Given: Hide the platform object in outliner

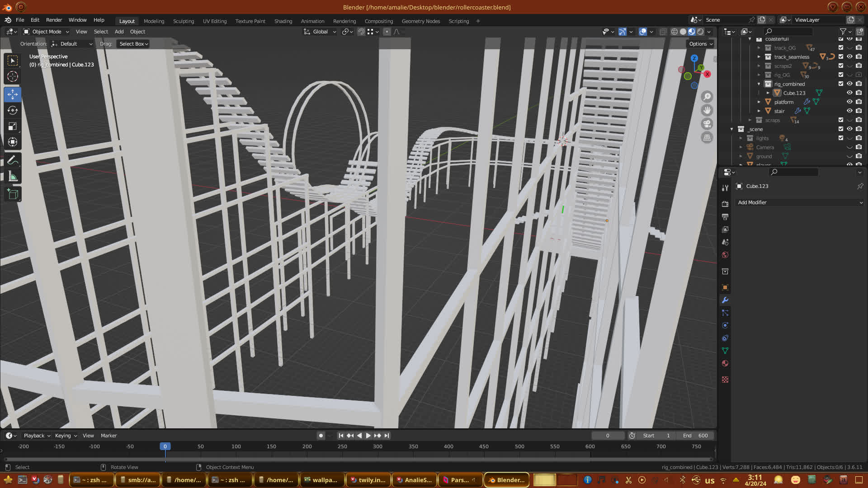Looking at the screenshot, I should click(x=849, y=102).
